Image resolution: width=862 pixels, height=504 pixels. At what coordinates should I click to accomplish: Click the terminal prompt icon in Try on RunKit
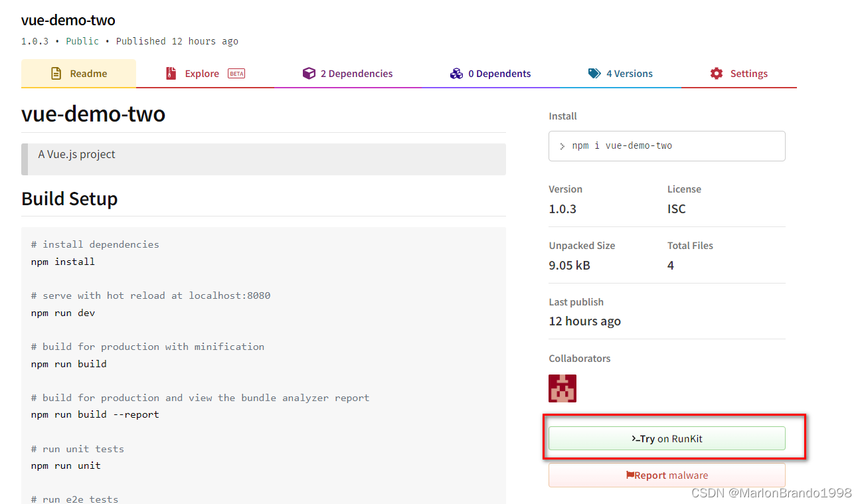pyautogui.click(x=636, y=439)
